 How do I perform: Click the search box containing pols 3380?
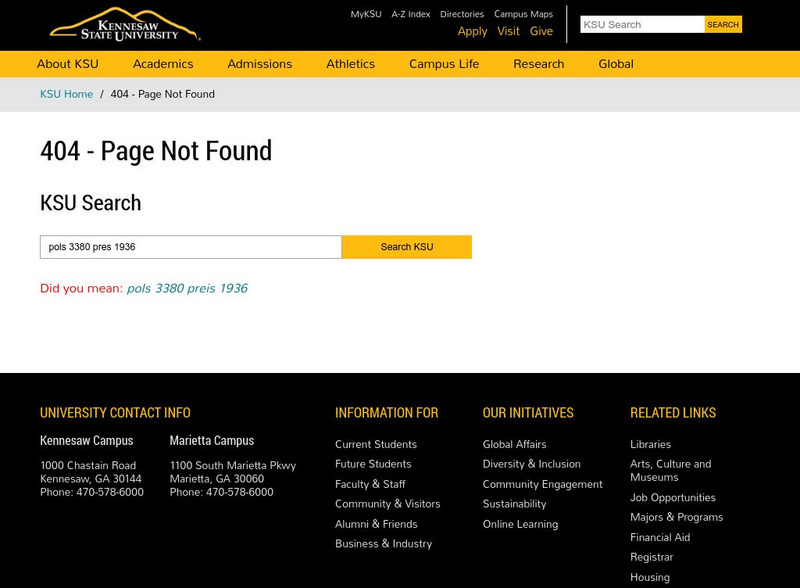click(191, 247)
